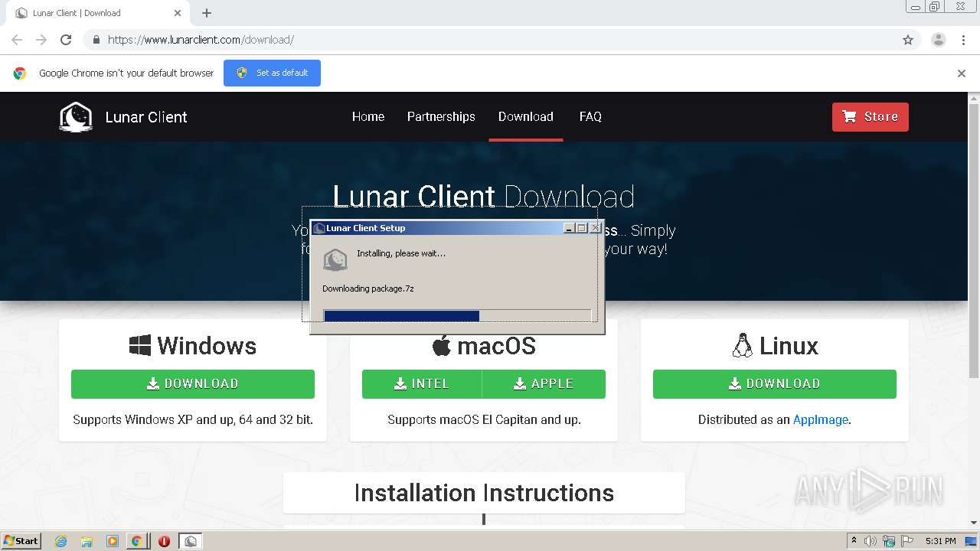This screenshot has width=980, height=551.
Task: Open the media player taskbar icon
Action: click(x=112, y=541)
